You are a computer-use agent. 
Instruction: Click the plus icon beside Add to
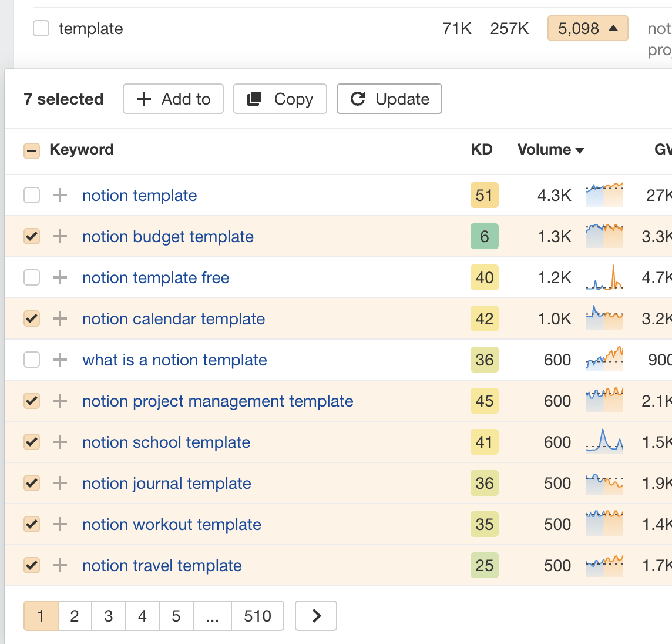(143, 99)
